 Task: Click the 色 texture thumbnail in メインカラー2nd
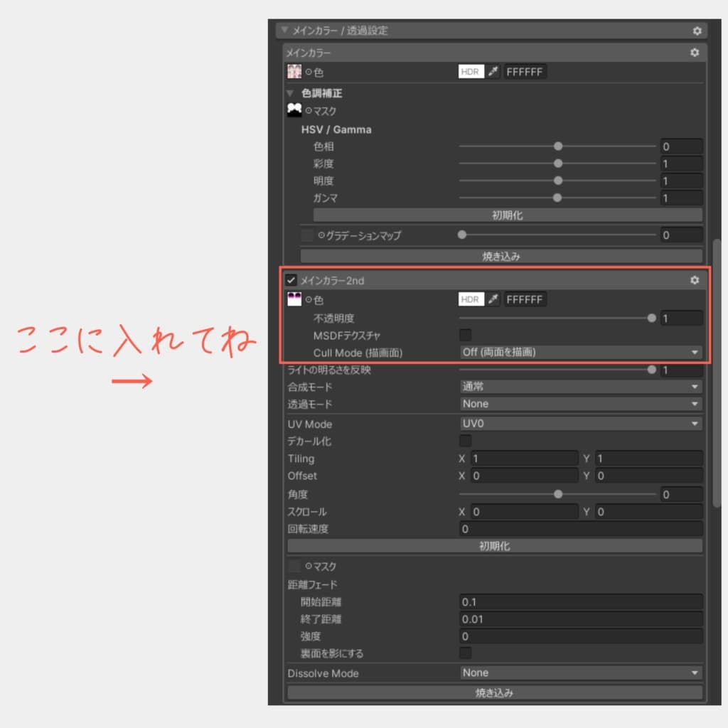coord(295,299)
